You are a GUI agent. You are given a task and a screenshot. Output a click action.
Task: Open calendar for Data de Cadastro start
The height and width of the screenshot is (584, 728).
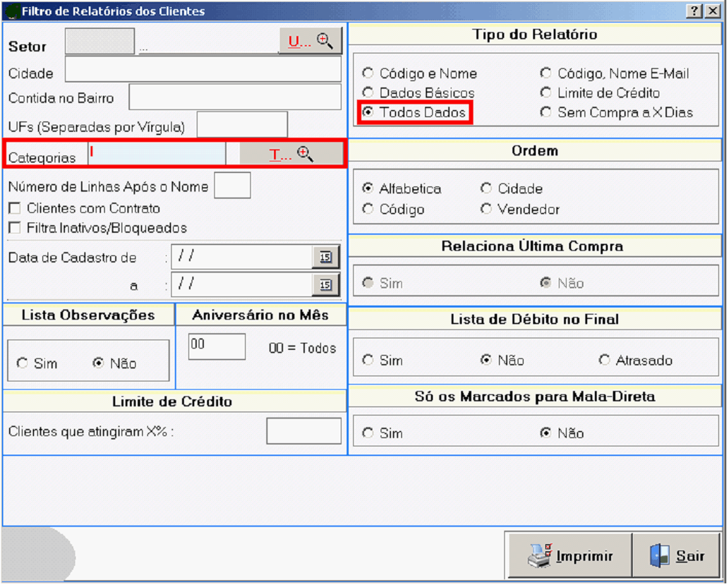[x=326, y=257]
